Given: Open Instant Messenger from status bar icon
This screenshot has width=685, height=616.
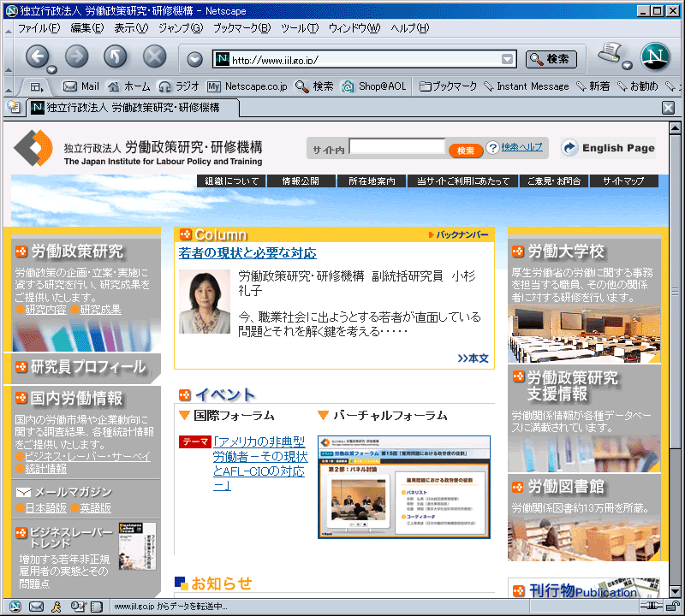Looking at the screenshot, I should [x=57, y=607].
